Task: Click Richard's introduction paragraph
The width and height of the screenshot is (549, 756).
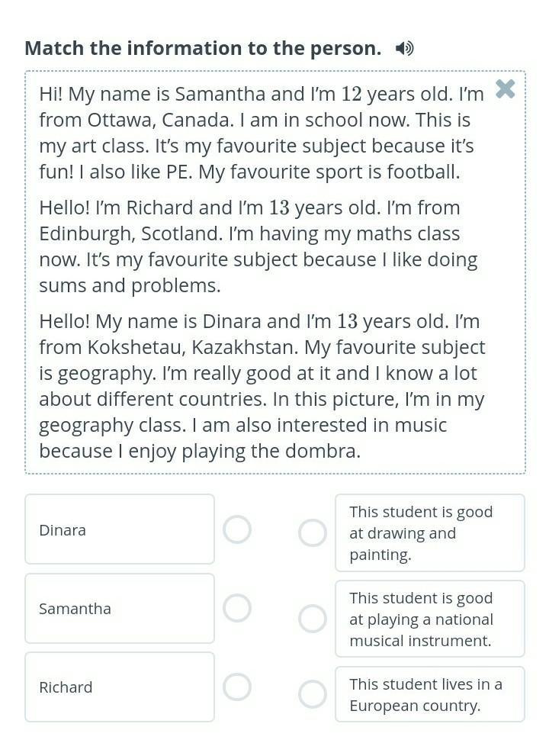Action: coord(259,246)
